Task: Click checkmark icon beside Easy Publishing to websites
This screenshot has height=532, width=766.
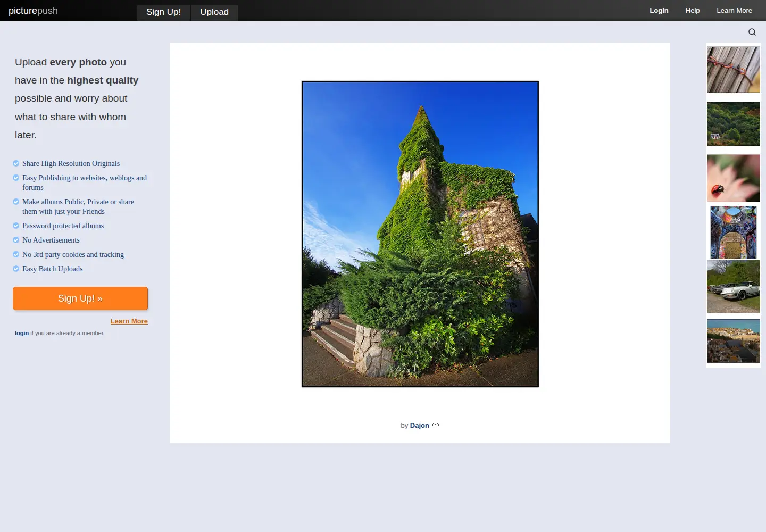Action: [16, 178]
